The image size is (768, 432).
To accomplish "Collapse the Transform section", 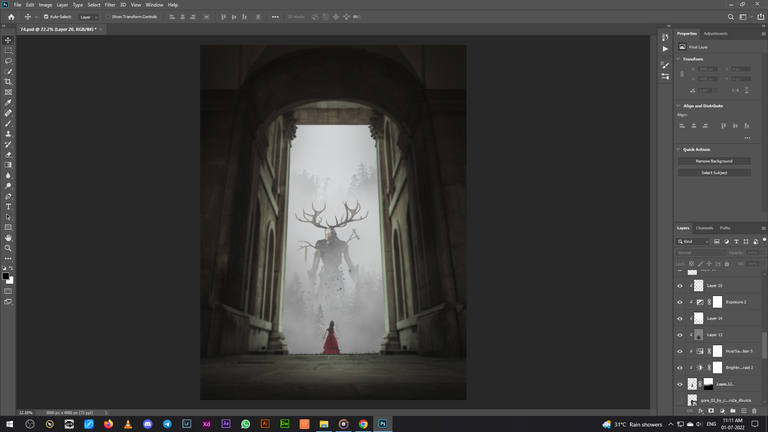I will click(x=678, y=59).
